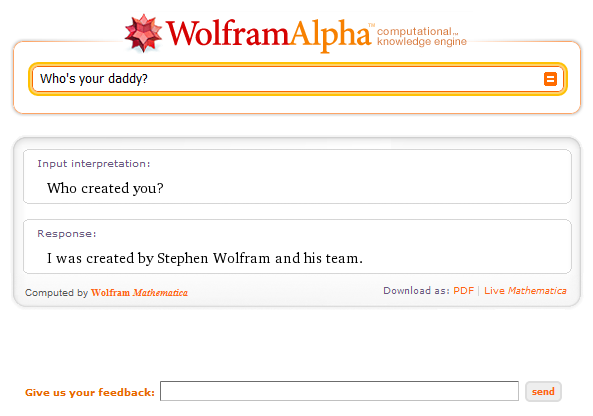
Task: Click inside the 'Who's your daddy?' query field
Action: [x=287, y=79]
